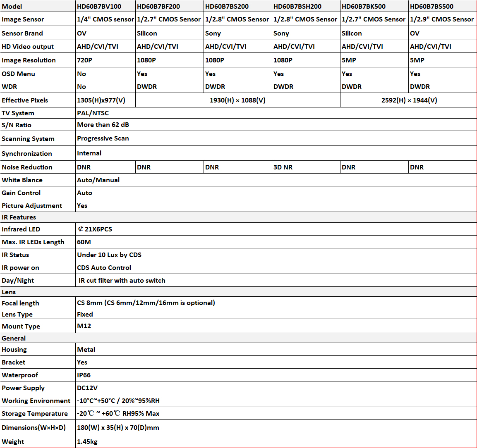Select the 1/4" CMOS sensor cell
This screenshot has width=477, height=448.
105,19
